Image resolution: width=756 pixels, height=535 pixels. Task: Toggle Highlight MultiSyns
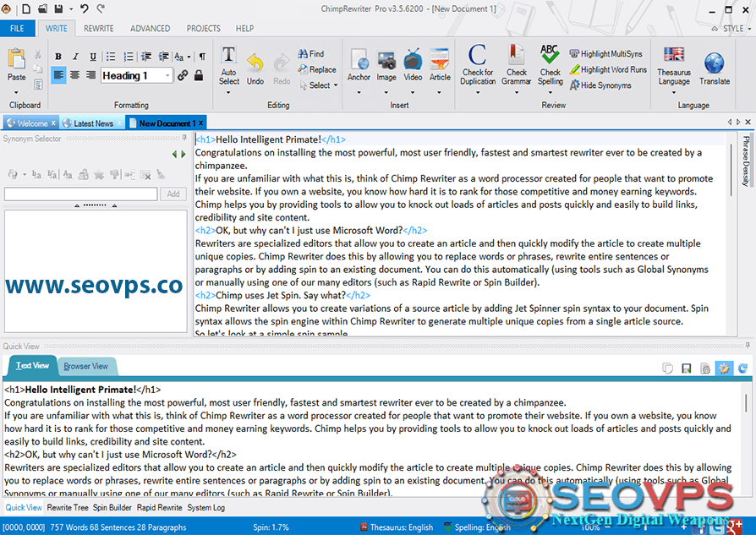(606, 53)
